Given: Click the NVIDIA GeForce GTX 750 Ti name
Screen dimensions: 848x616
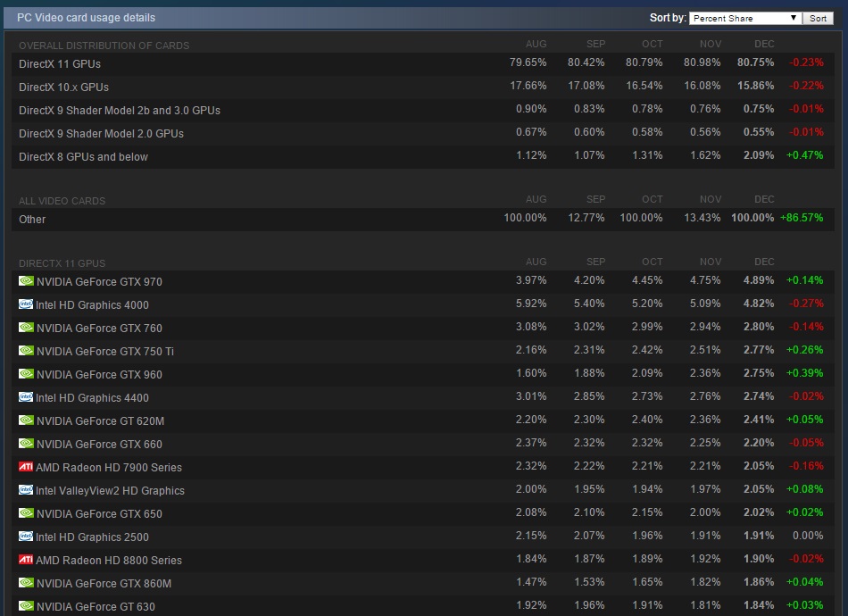Looking at the screenshot, I should tap(105, 352).
